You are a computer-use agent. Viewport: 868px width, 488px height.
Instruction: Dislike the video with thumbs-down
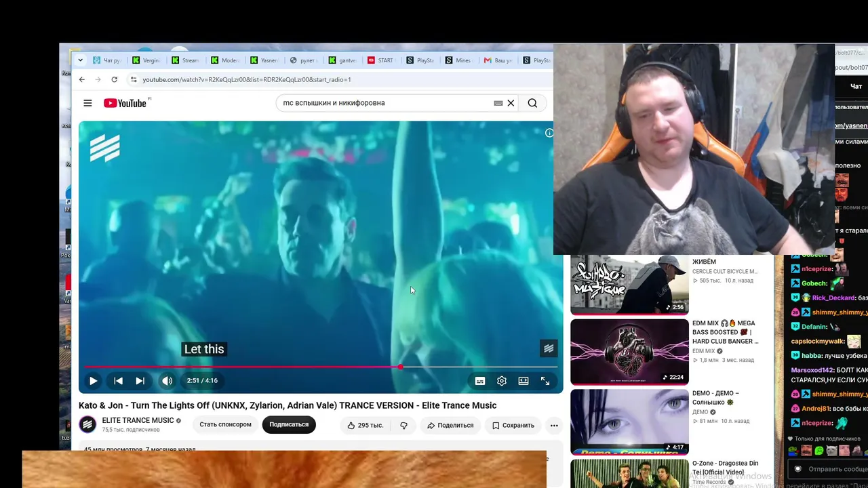tap(403, 426)
